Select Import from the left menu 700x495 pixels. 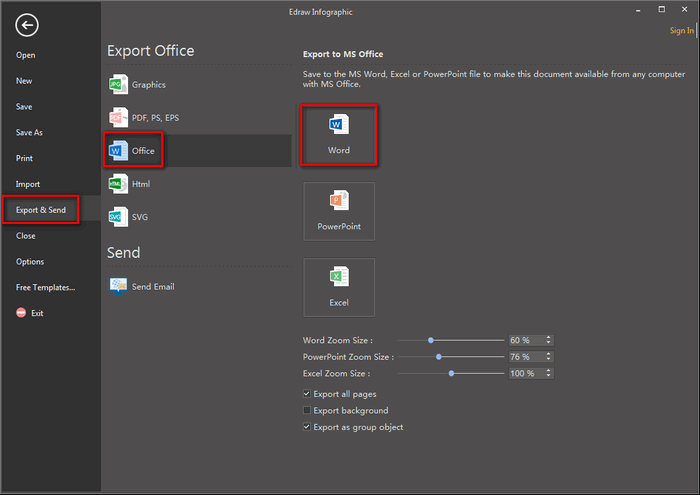point(28,184)
